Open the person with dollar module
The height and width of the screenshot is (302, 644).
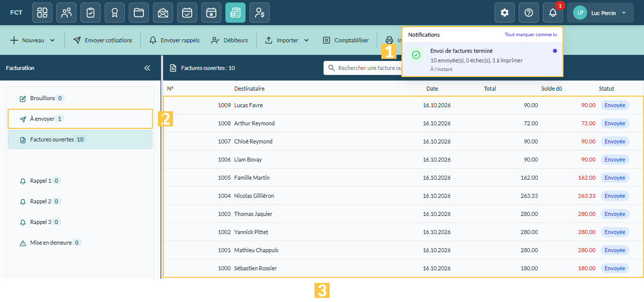(x=260, y=13)
